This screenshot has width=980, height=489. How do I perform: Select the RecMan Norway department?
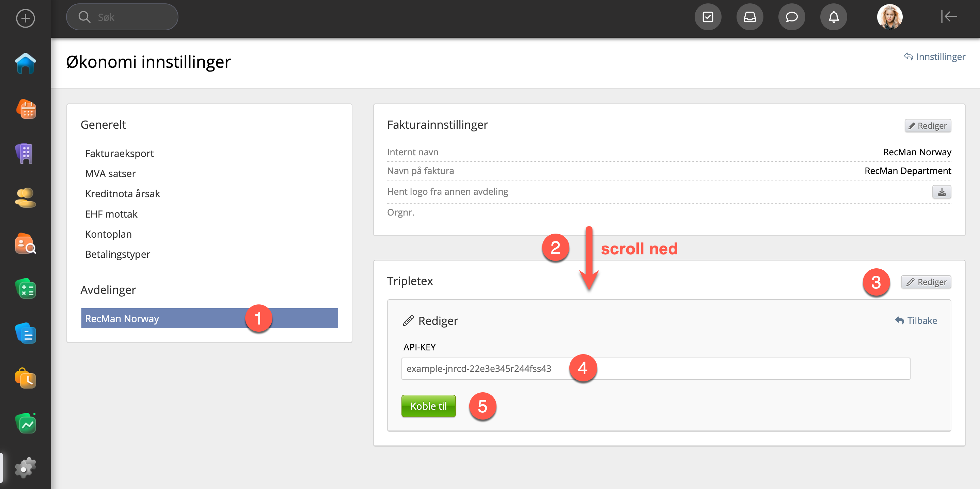(209, 318)
